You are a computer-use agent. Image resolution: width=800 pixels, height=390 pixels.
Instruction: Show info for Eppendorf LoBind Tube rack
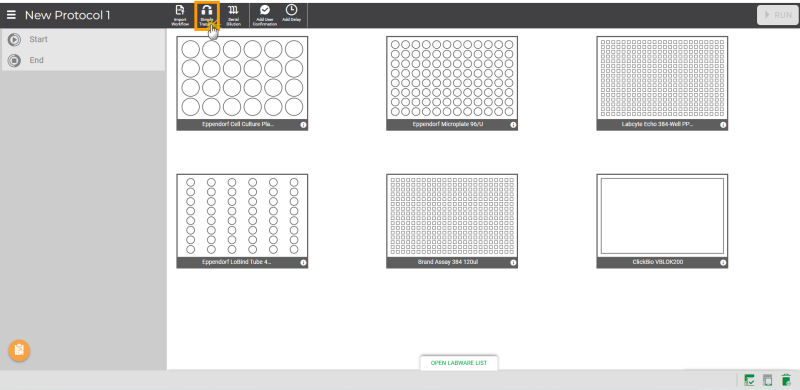coord(303,263)
